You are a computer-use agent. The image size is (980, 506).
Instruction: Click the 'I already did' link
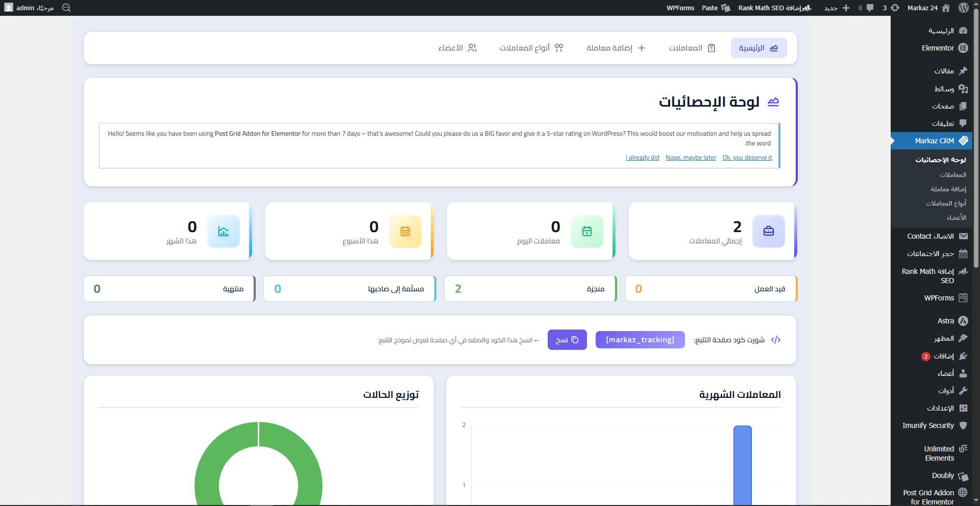(x=643, y=158)
